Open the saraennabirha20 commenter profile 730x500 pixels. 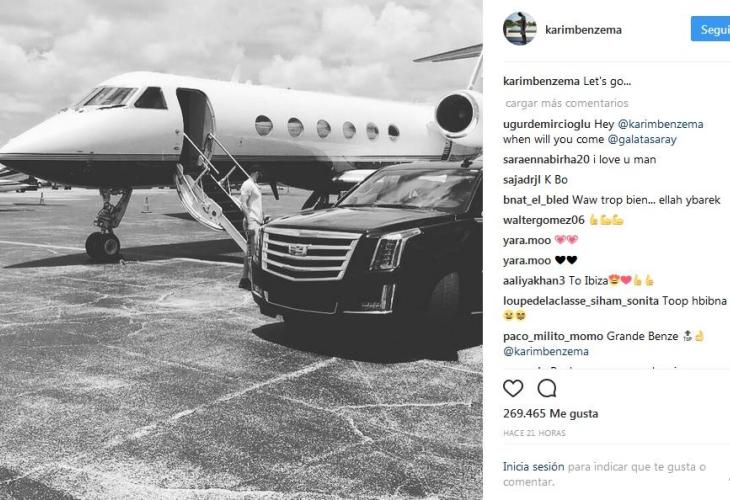coord(546,159)
